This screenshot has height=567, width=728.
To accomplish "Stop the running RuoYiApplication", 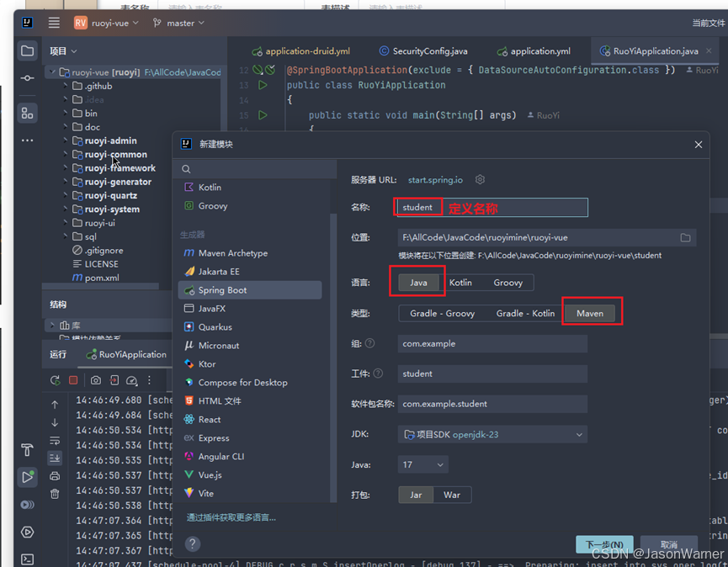I will point(73,380).
